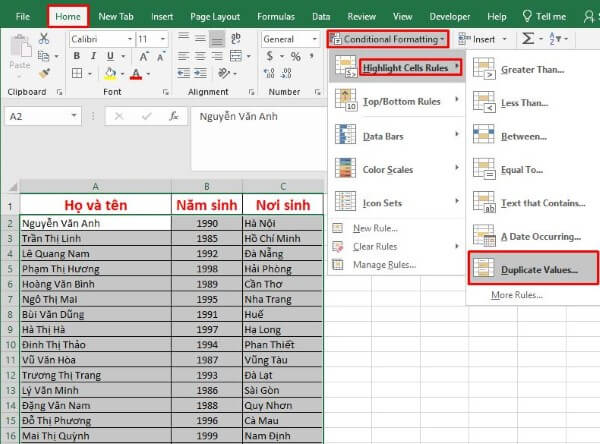Open the Borders dropdown arrow

(x=90, y=73)
